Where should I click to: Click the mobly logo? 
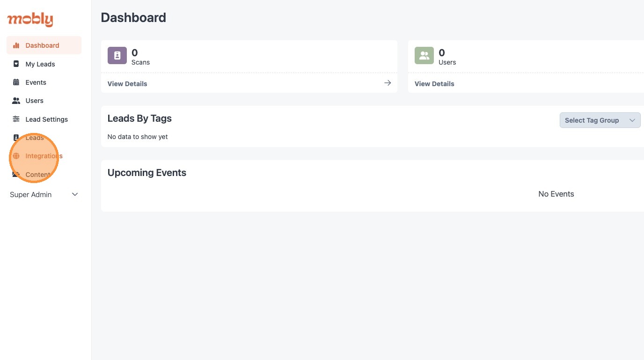pyautogui.click(x=30, y=20)
